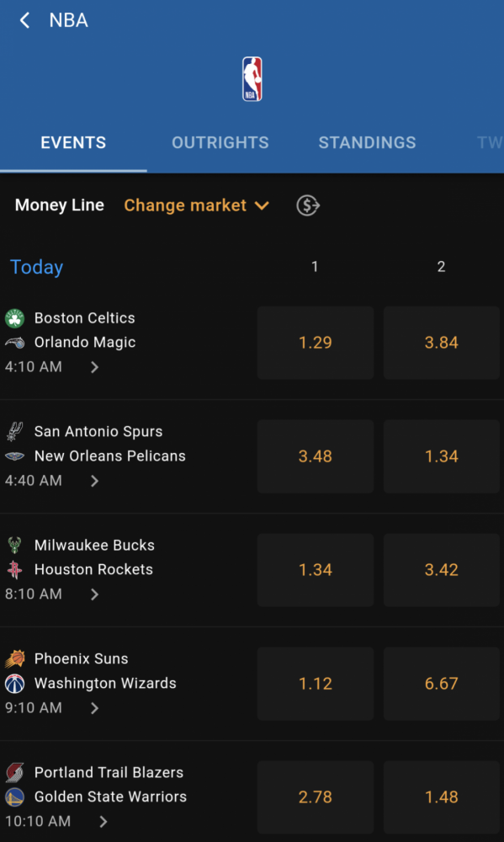The width and height of the screenshot is (504, 842).
Task: Expand Celtics vs Magic game details chevron
Action: click(x=94, y=367)
